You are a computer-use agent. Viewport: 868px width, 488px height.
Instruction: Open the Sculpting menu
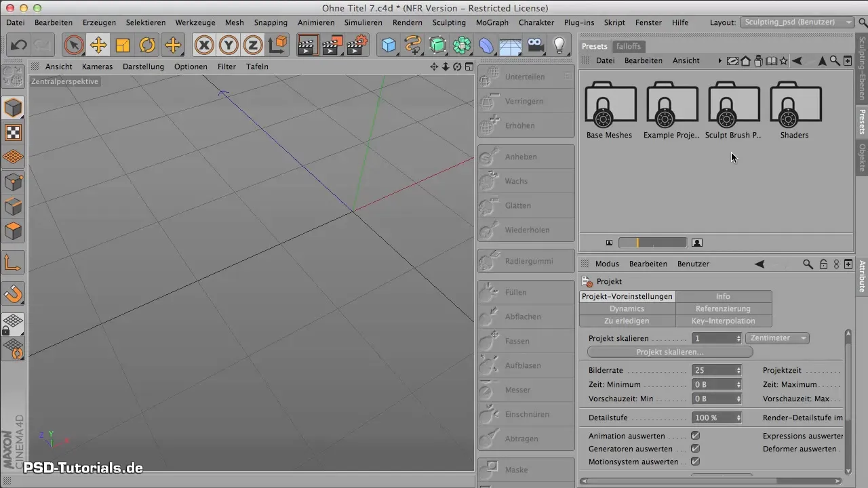point(449,22)
